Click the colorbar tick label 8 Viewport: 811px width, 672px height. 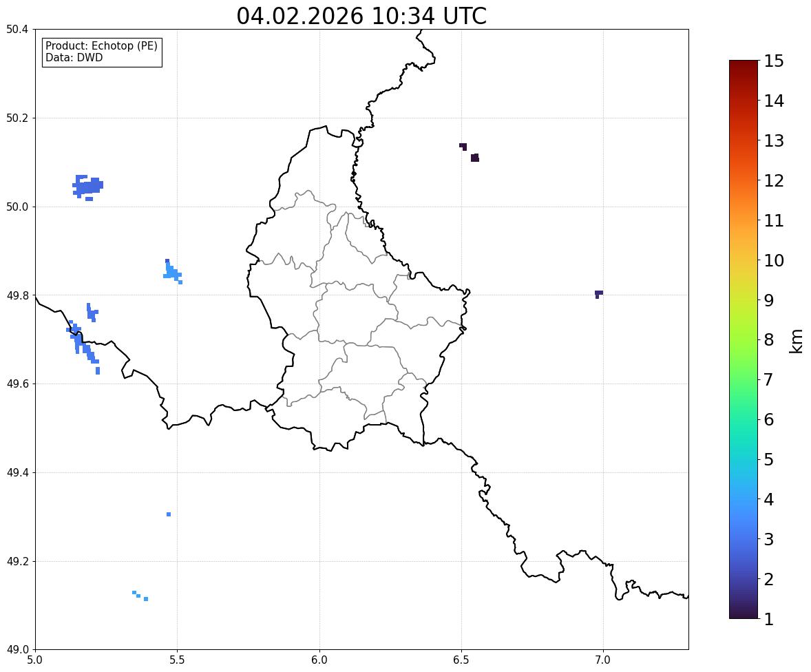pos(769,340)
